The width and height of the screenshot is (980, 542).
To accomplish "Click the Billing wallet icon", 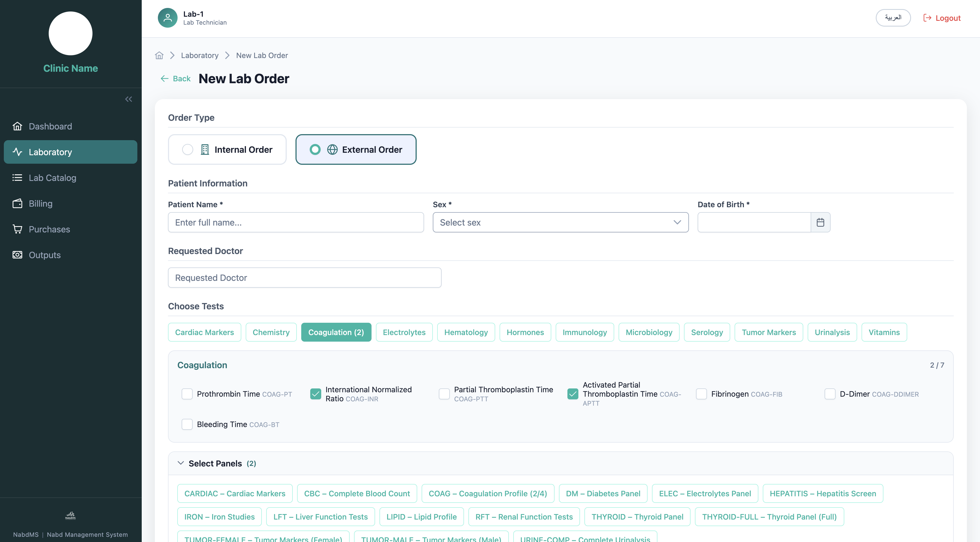I will pyautogui.click(x=18, y=203).
